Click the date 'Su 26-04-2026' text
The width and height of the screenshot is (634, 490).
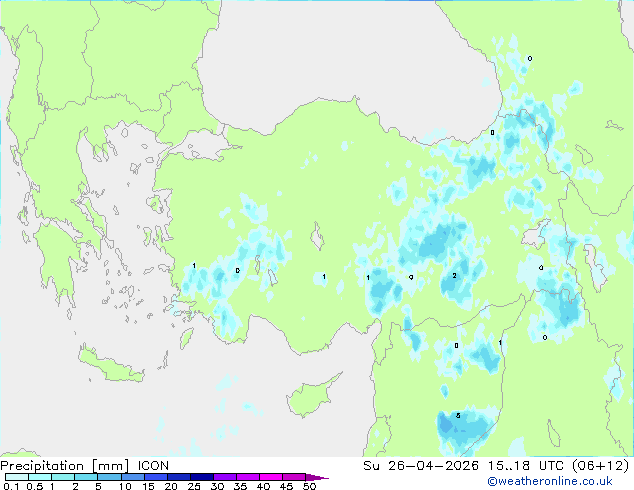pos(421,466)
